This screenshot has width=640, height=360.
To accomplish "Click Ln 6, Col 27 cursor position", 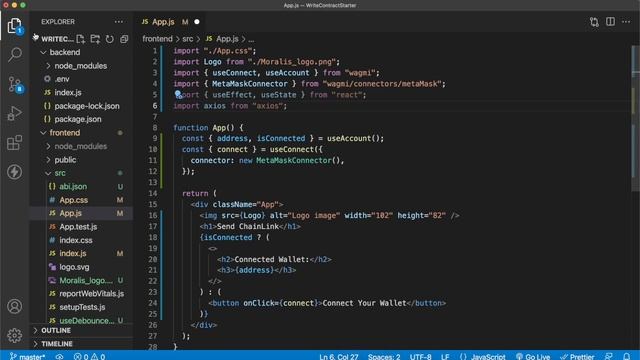I will (x=338, y=356).
